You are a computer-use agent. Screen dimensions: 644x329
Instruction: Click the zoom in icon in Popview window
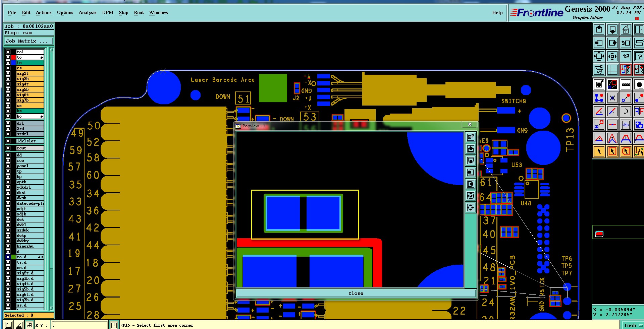pyautogui.click(x=471, y=196)
